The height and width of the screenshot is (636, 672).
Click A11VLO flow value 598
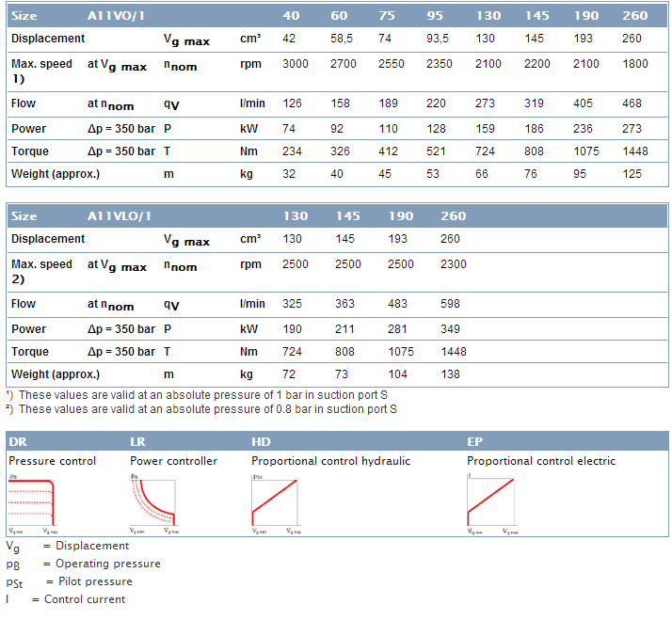click(x=451, y=304)
